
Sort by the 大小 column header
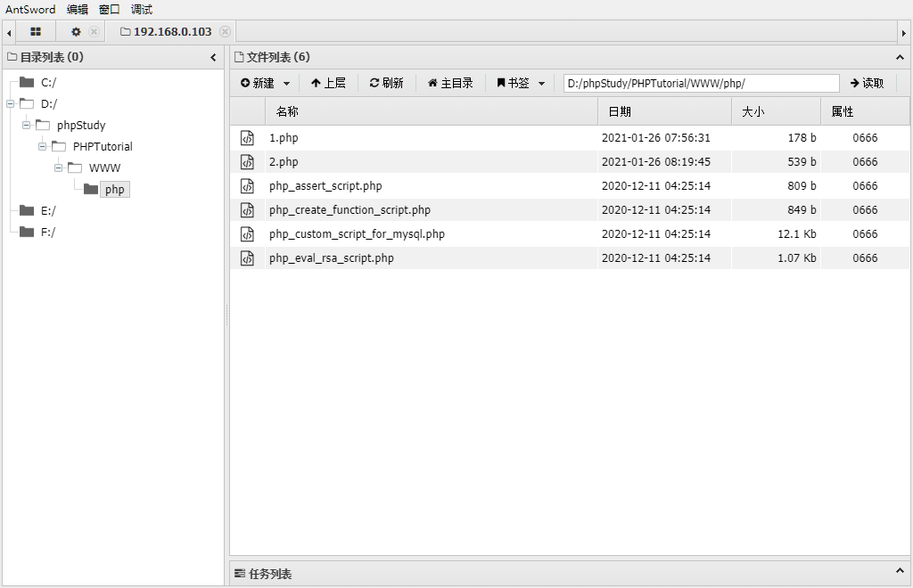point(777,111)
